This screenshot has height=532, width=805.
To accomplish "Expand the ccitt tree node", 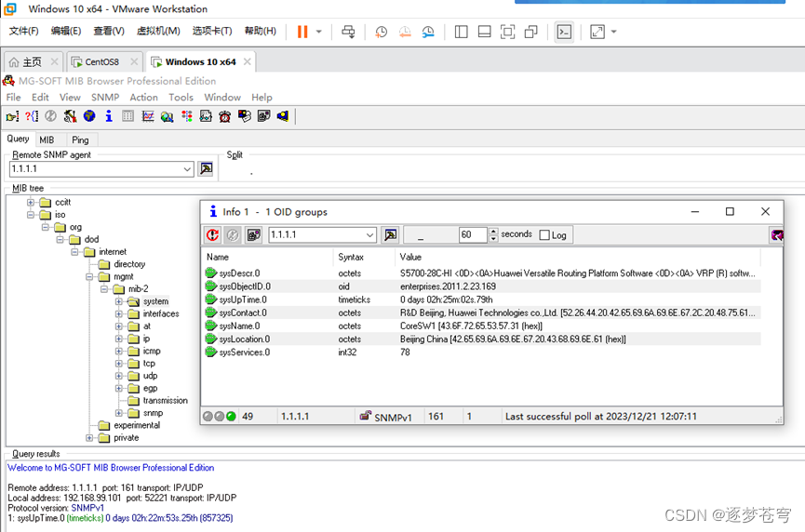I will pyautogui.click(x=31, y=202).
